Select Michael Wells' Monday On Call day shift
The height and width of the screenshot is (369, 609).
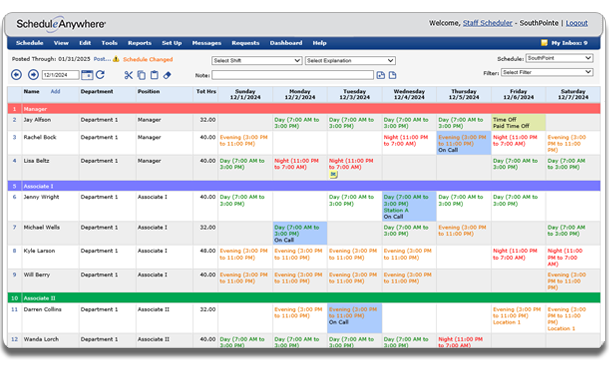(x=300, y=233)
